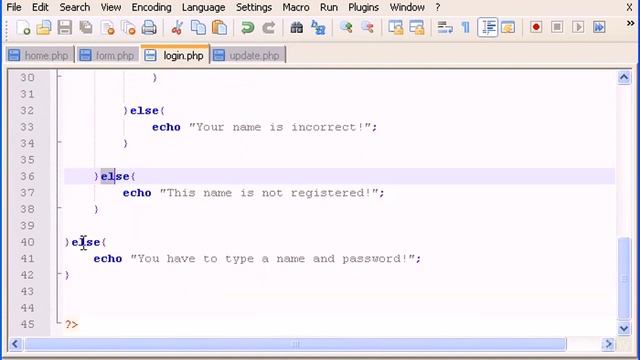The height and width of the screenshot is (360, 640).
Task: Open the Plugins menu
Action: coord(363,7)
